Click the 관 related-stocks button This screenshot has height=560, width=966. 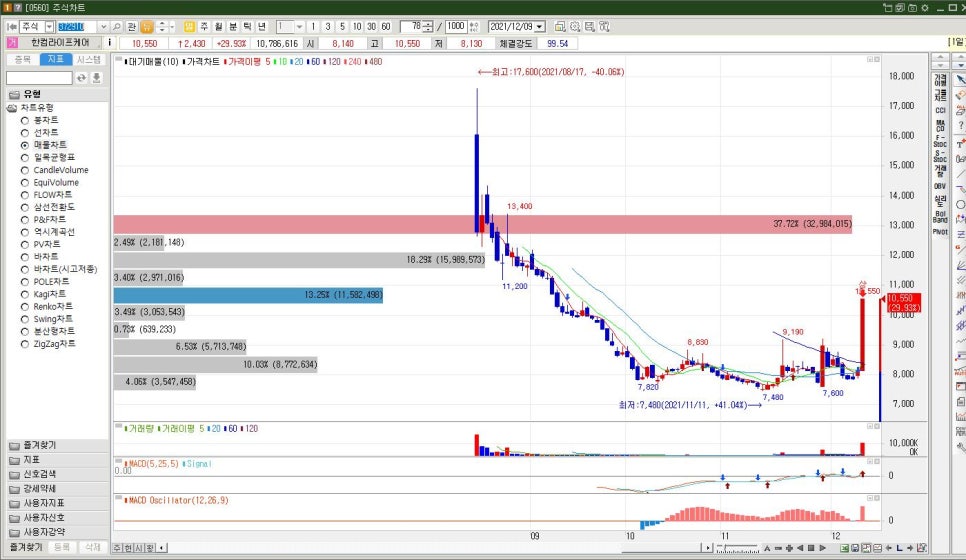pyautogui.click(x=131, y=26)
